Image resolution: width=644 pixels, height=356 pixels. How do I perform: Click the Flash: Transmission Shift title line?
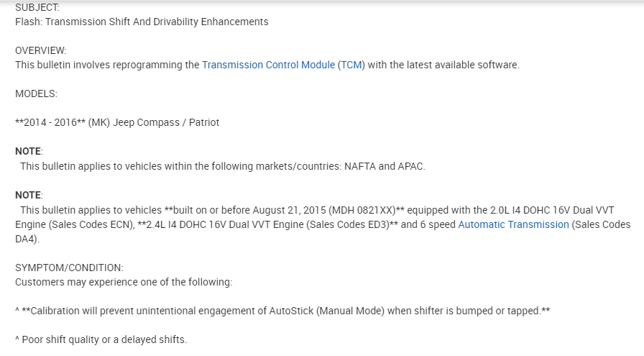tap(142, 22)
